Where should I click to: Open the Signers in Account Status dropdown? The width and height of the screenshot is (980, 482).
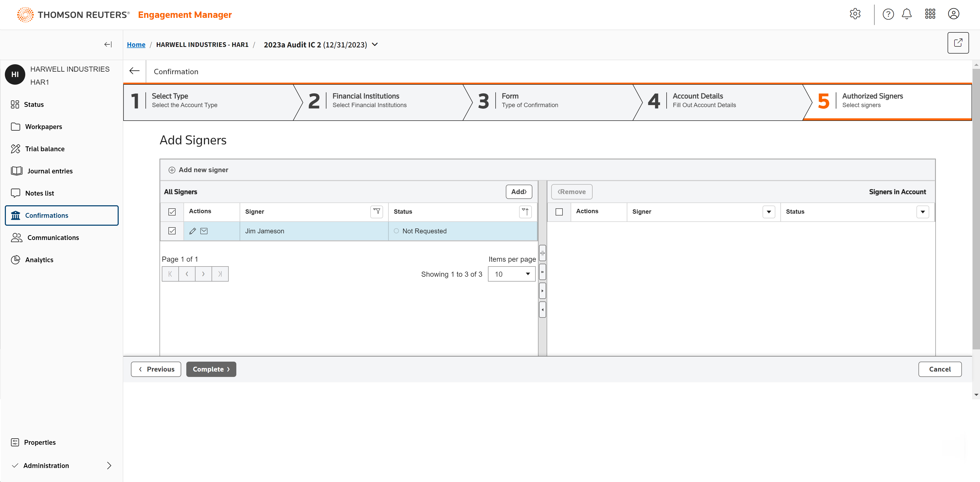(923, 212)
